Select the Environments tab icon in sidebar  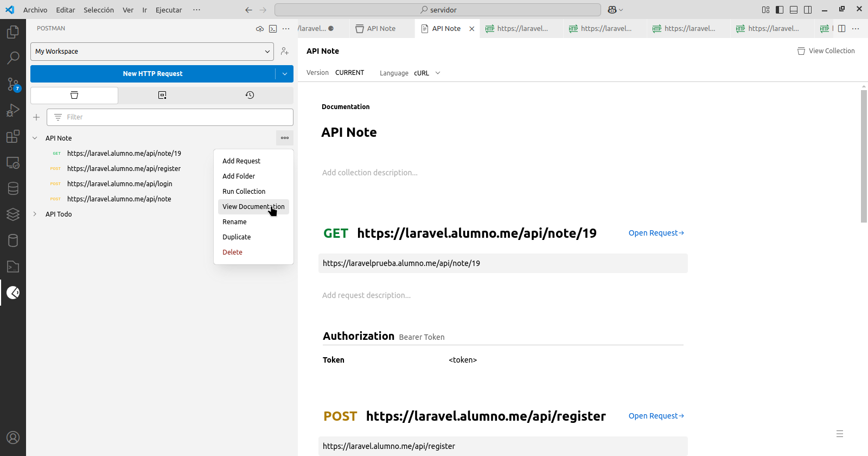pos(162,95)
